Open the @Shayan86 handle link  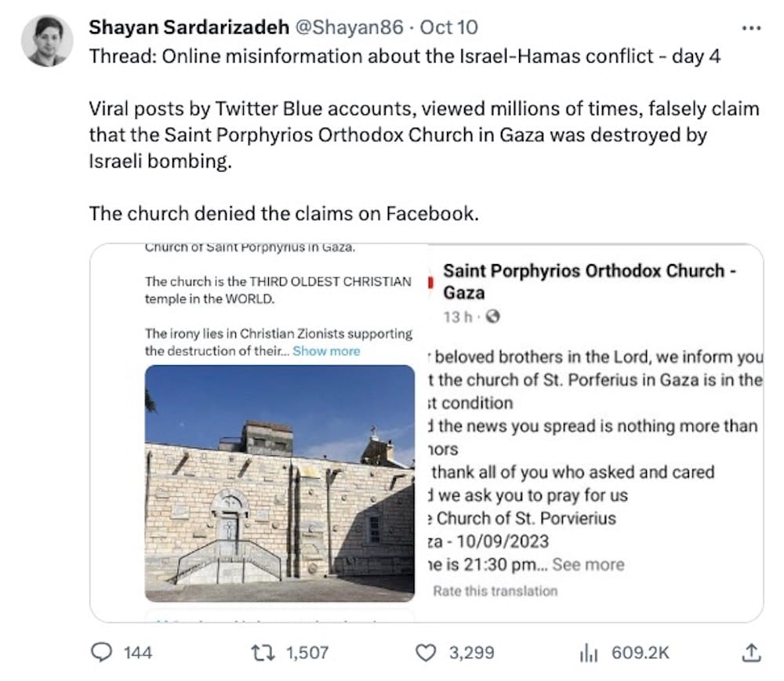click(x=349, y=28)
